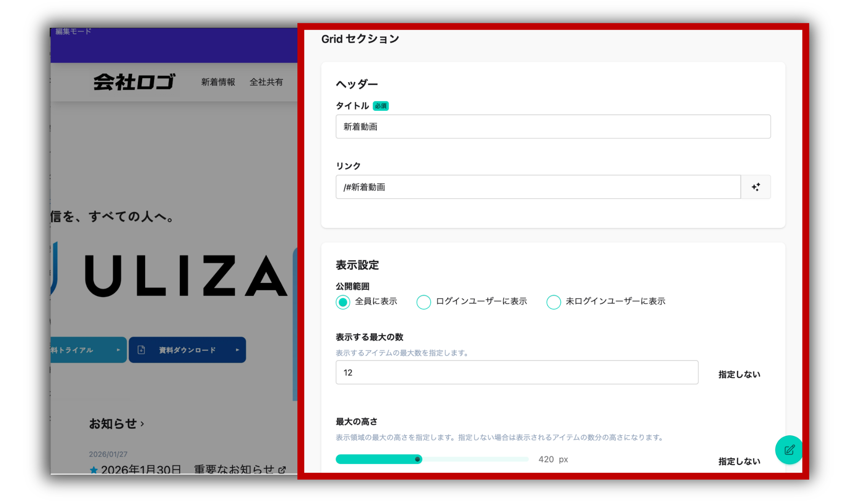Click the blue star icon before 2026年1月30日
Image resolution: width=854 pixels, height=504 pixels.
[94, 470]
